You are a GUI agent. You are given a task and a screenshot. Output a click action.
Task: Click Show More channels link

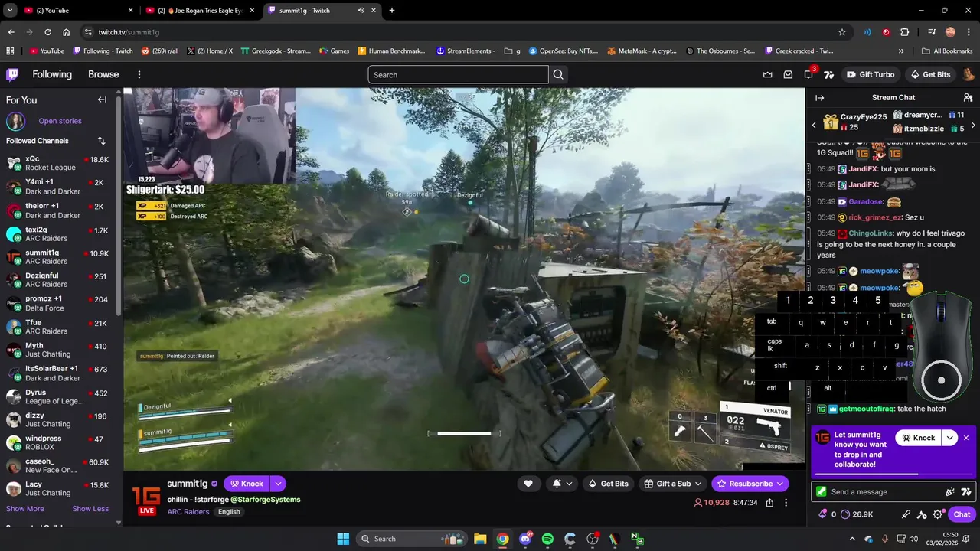25,509
